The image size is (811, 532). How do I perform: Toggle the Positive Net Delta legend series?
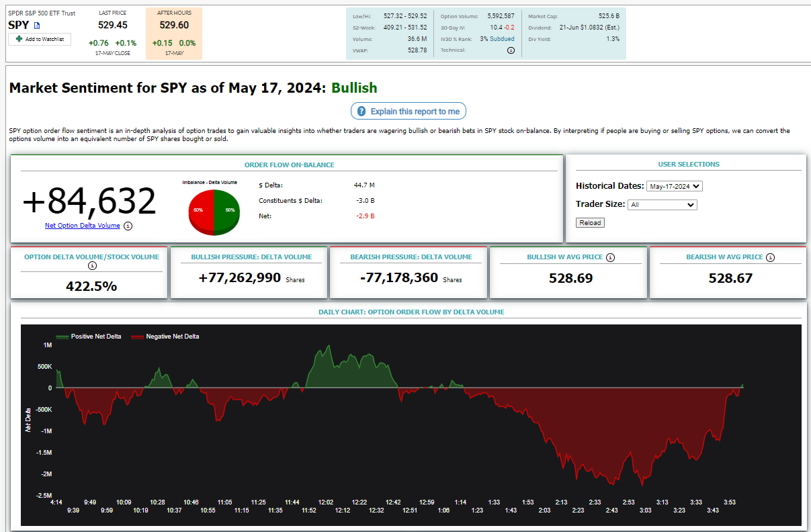point(89,337)
